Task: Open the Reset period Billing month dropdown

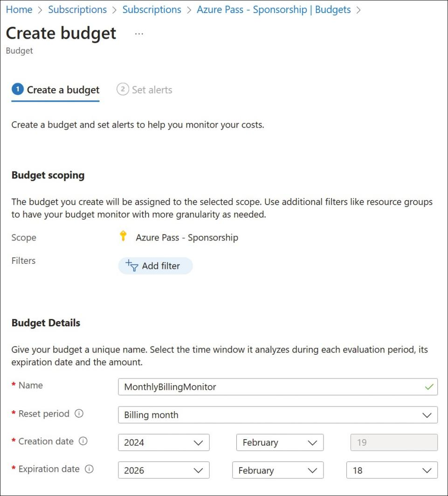Action: point(278,415)
